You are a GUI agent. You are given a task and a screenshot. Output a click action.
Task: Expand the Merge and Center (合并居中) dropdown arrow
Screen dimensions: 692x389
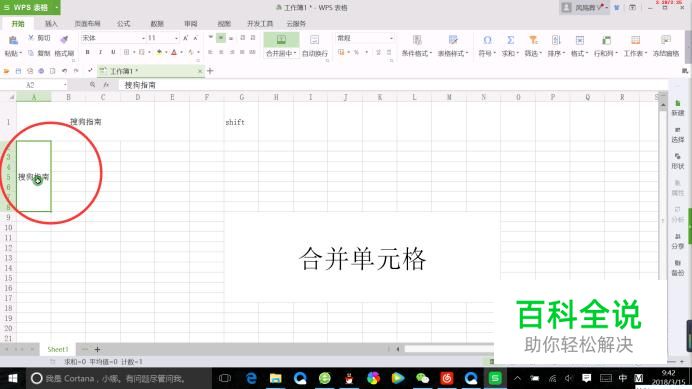(x=295, y=53)
